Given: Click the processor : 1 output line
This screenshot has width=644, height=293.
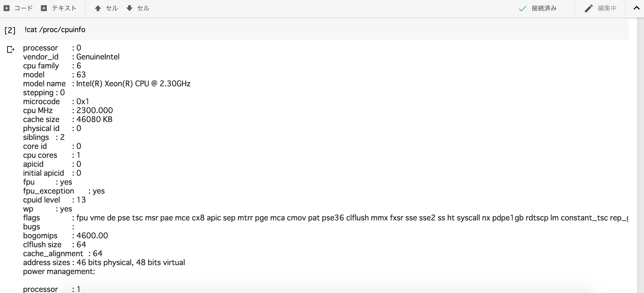Looking at the screenshot, I should point(52,289).
